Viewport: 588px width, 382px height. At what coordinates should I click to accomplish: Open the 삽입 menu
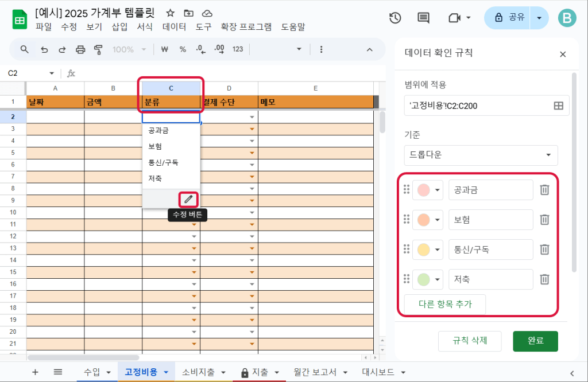coord(119,26)
